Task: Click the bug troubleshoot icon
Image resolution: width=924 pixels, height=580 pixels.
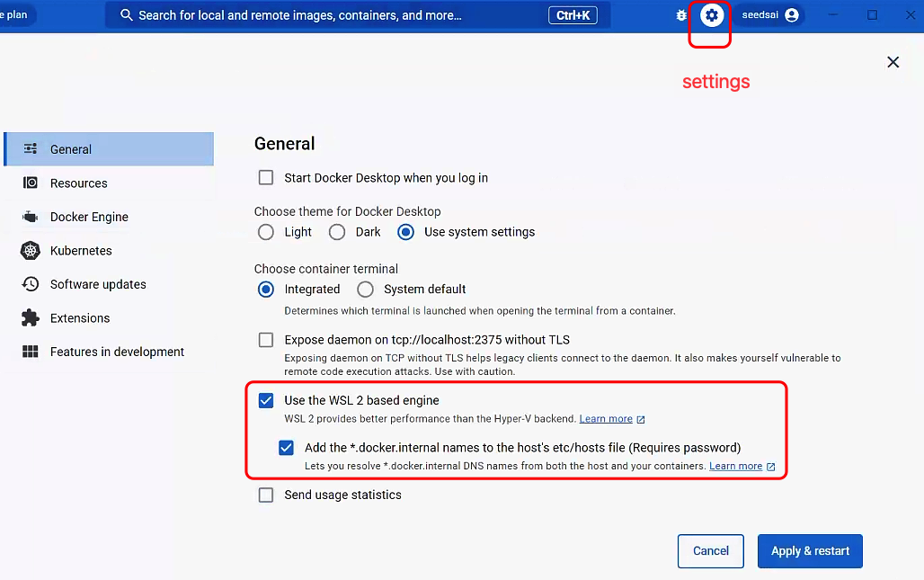Action: point(681,15)
